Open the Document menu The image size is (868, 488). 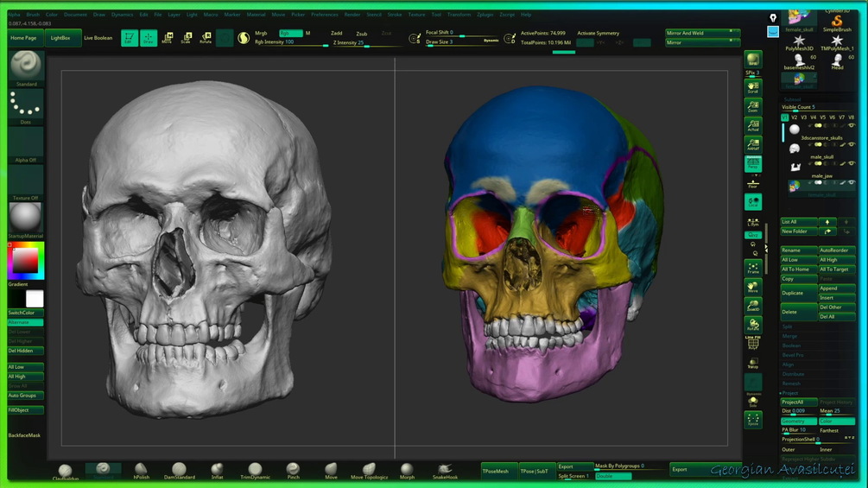tap(75, 15)
